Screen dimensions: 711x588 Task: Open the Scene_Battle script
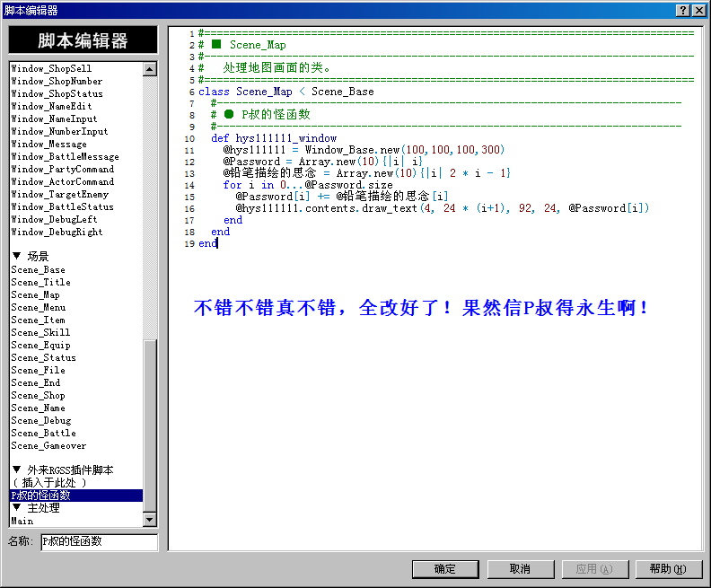click(x=43, y=434)
